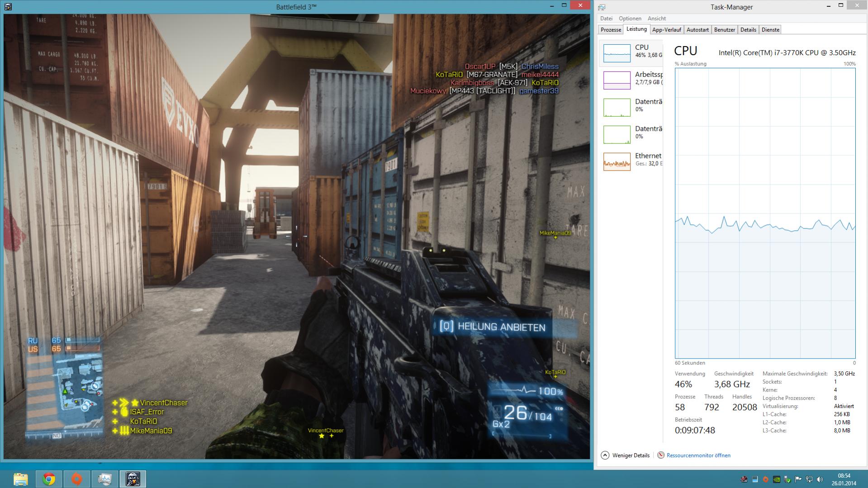This screenshot has height=488, width=868.
Task: Click the Handles count 20508
Action: 745,407
